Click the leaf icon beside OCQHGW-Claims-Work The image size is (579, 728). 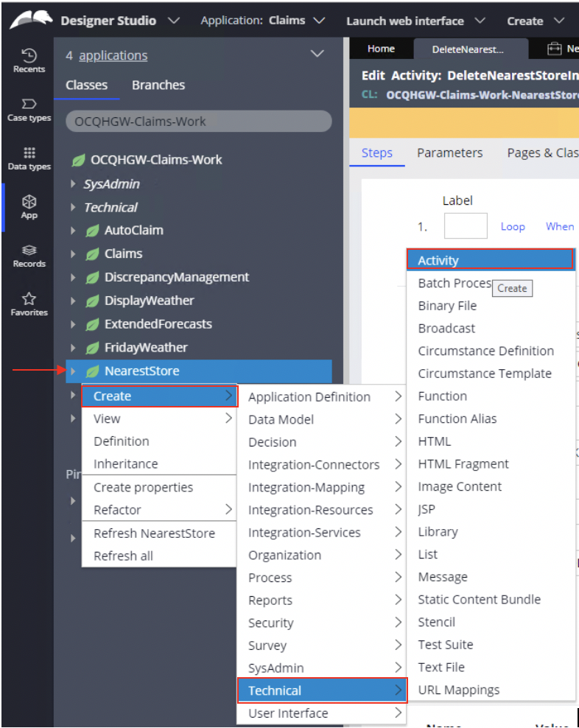coord(79,161)
